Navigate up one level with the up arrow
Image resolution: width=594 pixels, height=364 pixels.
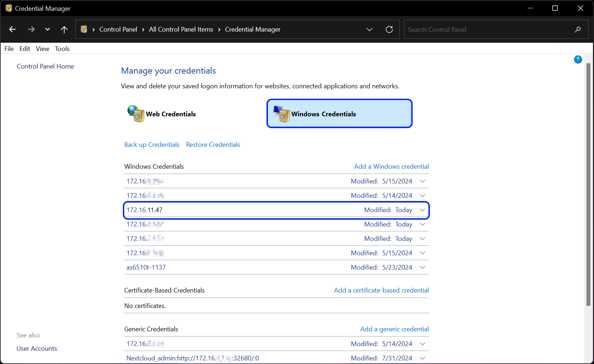(x=64, y=29)
